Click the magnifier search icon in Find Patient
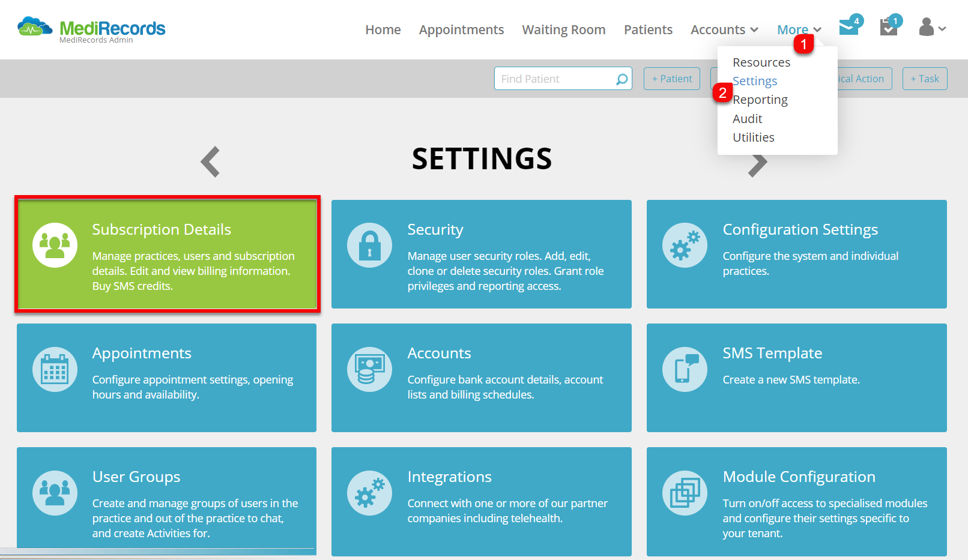This screenshot has height=560, width=968. (622, 79)
